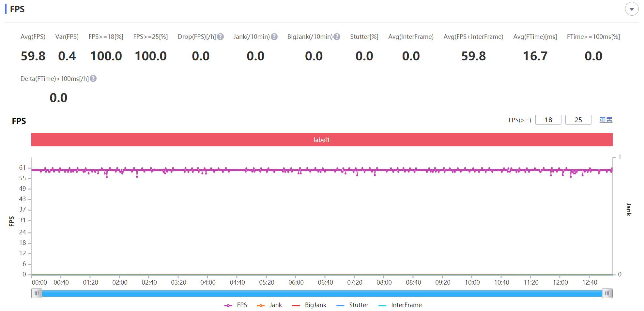Click the Avg(FPS) value 59.8
The width and height of the screenshot is (644, 311).
pyautogui.click(x=33, y=56)
